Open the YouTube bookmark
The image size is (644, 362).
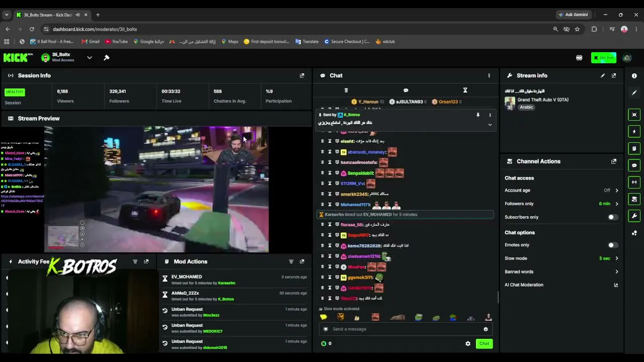(x=116, y=42)
